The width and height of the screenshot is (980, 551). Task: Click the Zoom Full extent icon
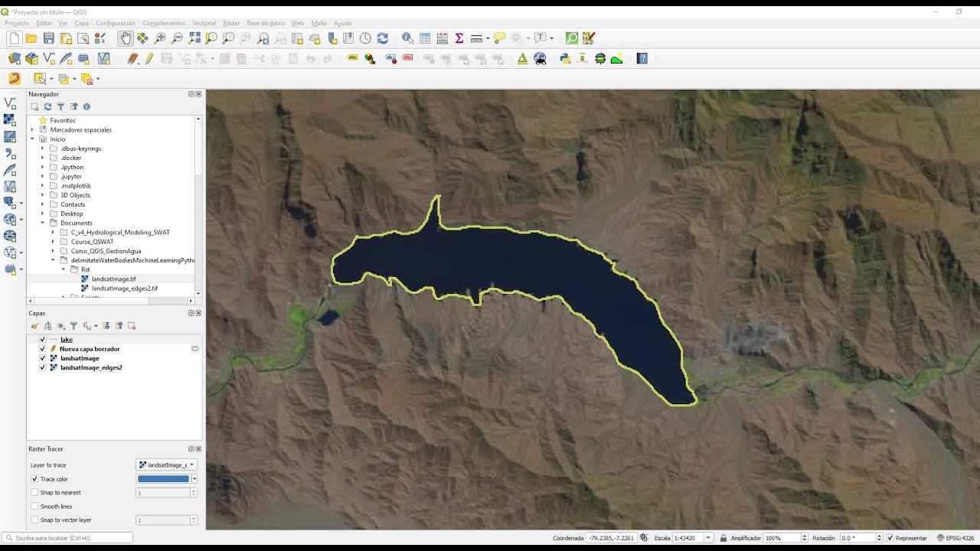tap(194, 38)
